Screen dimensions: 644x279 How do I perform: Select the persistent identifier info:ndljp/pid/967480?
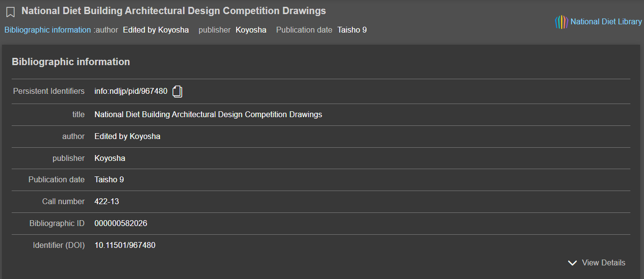point(131,91)
